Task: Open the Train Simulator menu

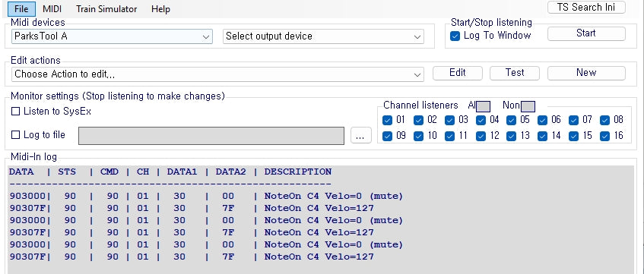Action: coord(106,8)
